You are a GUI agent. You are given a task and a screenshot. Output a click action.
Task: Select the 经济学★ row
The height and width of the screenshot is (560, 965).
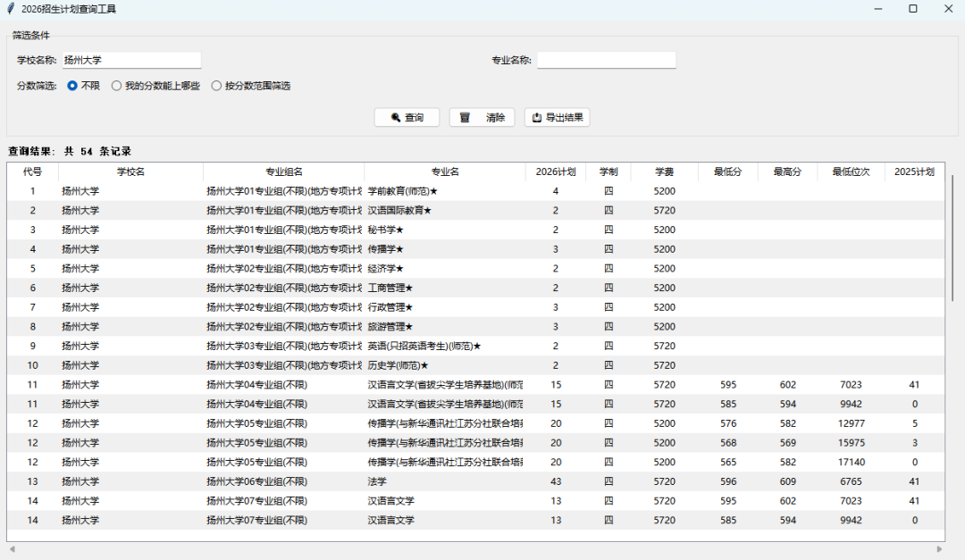click(x=475, y=268)
